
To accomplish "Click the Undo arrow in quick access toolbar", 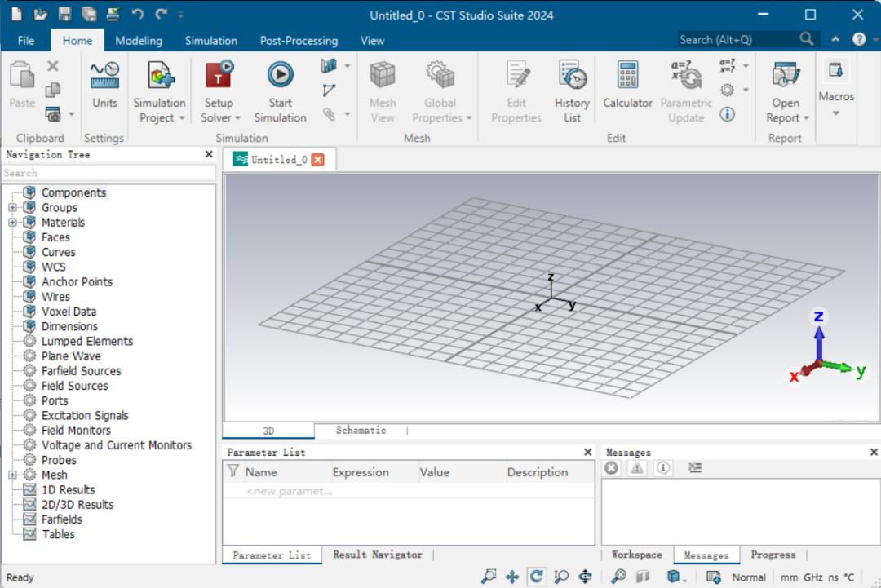I will tap(137, 15).
